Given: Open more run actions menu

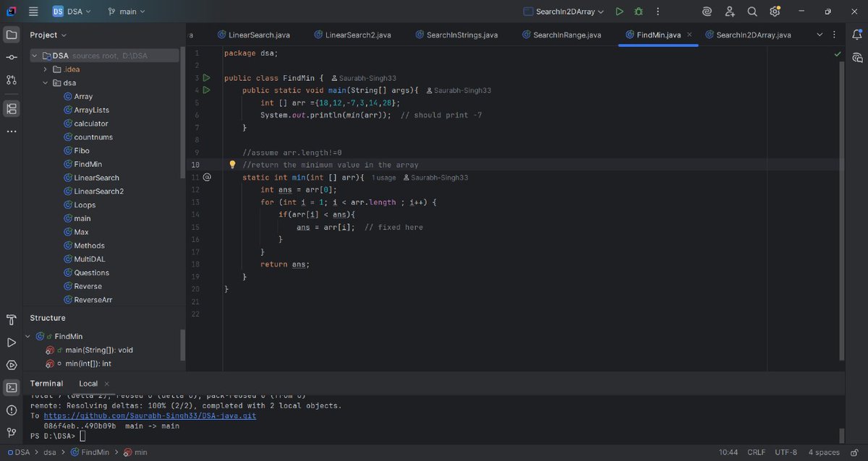Looking at the screenshot, I should coord(658,12).
